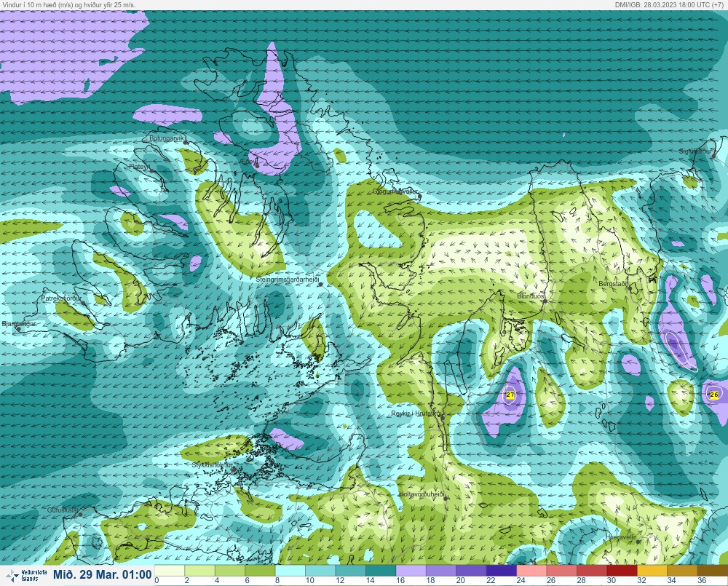Click the 6–8 m/s green legend swatch

pos(260,570)
